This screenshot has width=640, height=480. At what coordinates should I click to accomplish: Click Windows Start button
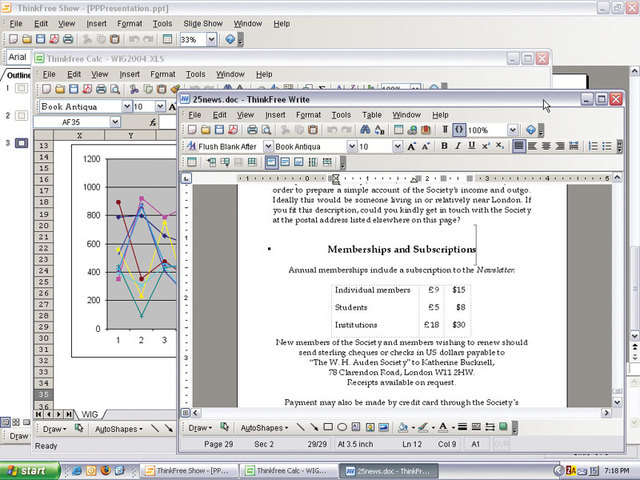(29, 471)
